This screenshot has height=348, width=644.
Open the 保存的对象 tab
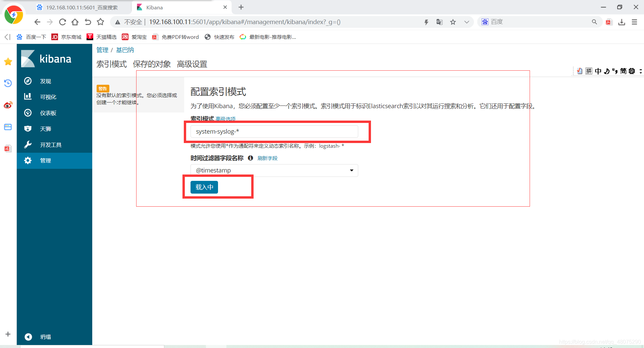pyautogui.click(x=152, y=64)
